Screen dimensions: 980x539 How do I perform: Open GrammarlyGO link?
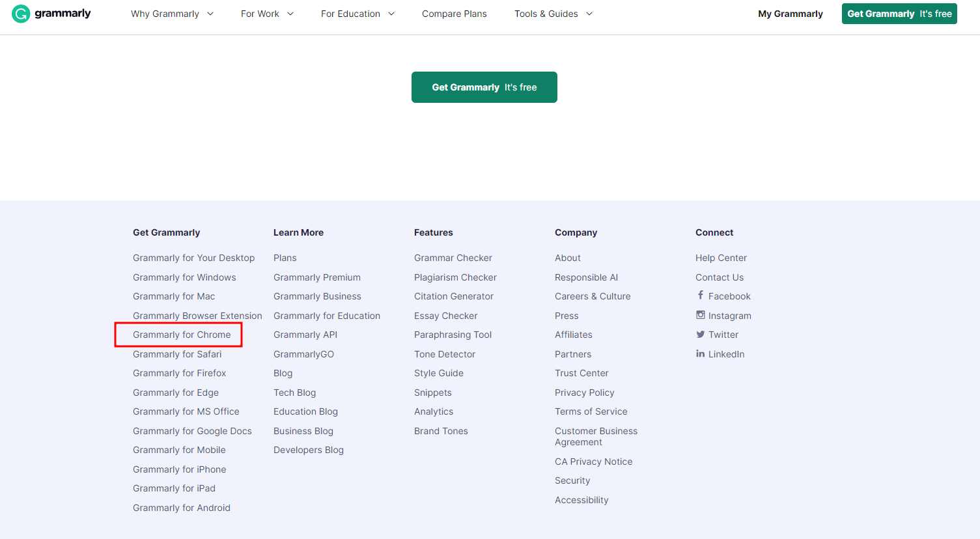pos(303,354)
